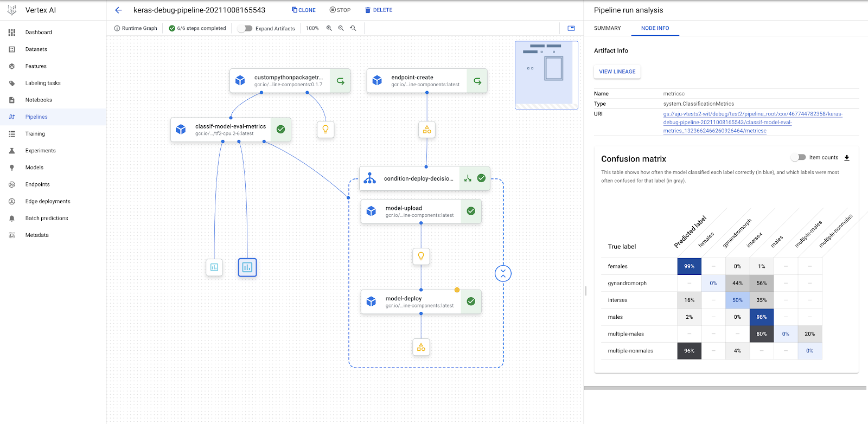Switch to the Summary tab
This screenshot has height=424, width=868.
coord(607,28)
